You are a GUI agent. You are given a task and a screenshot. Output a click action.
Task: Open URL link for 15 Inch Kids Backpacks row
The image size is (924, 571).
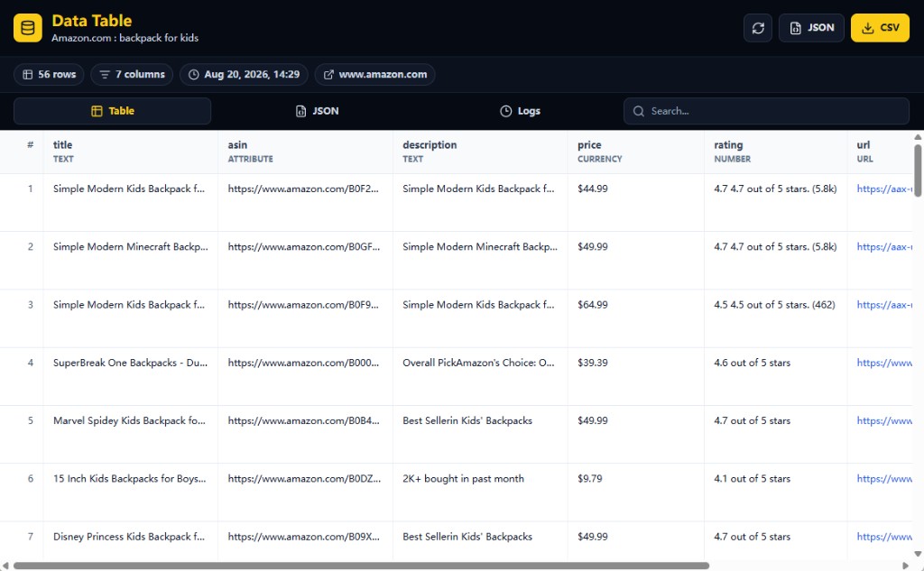[x=884, y=478]
